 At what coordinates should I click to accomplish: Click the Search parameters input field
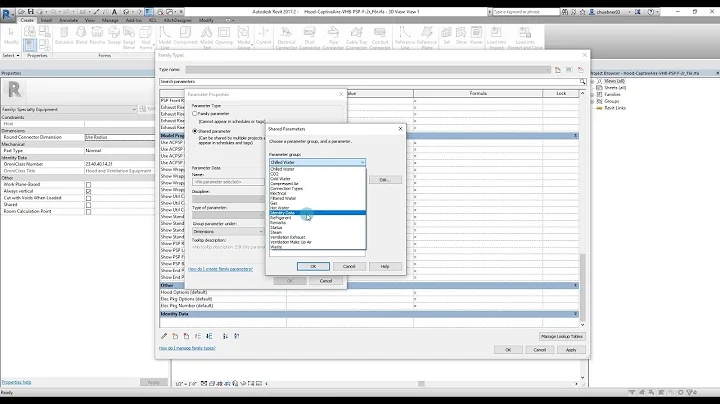coord(369,82)
